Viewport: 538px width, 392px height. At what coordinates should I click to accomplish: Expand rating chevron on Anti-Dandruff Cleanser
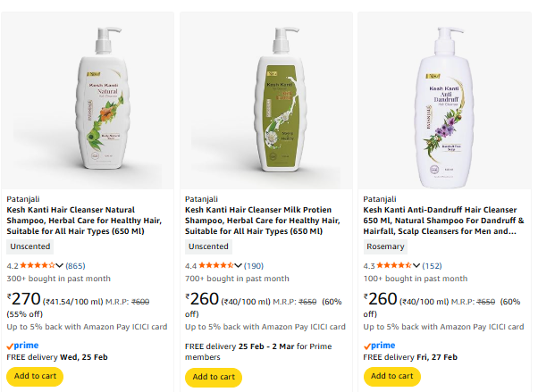[416, 266]
